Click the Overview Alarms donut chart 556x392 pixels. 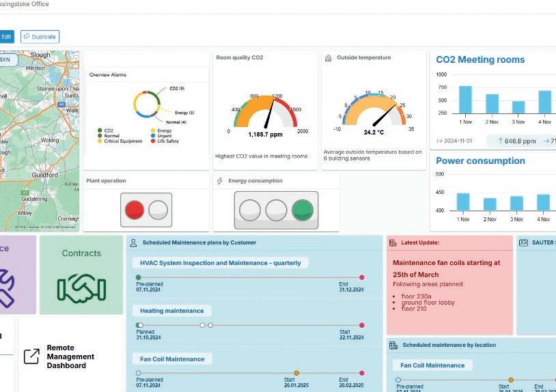click(x=146, y=104)
